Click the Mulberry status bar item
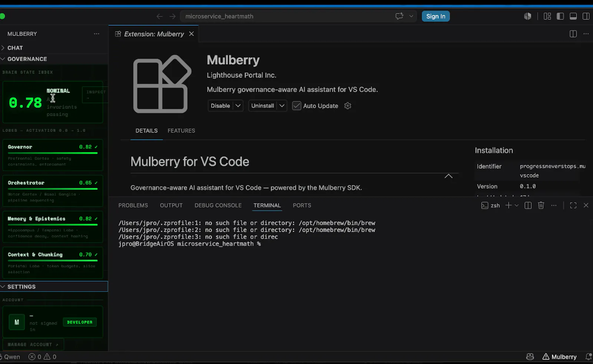 point(560,357)
